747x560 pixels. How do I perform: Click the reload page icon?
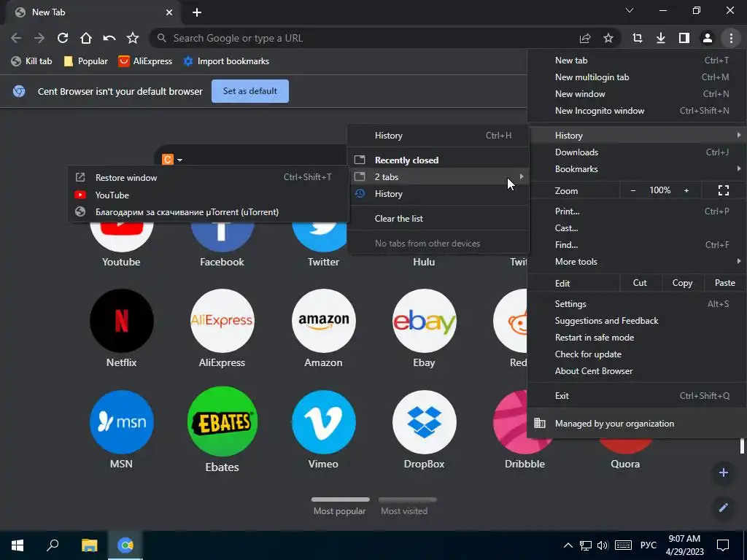pos(63,38)
